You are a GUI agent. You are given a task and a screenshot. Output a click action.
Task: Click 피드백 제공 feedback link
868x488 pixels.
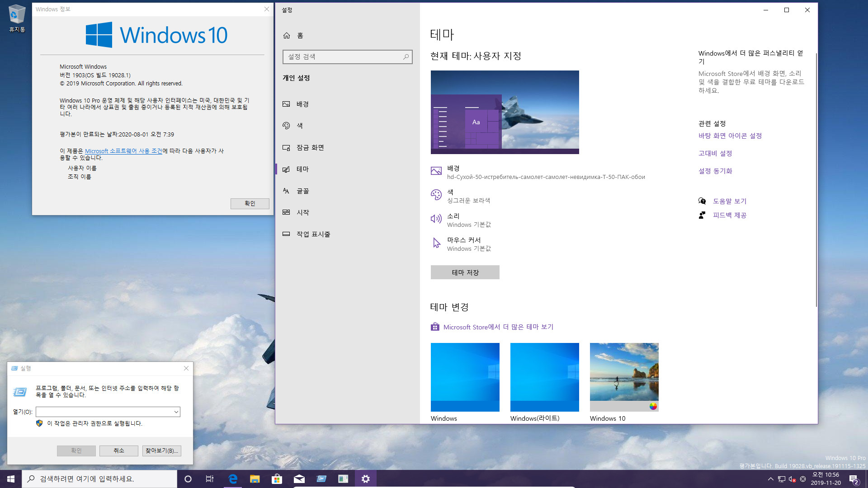click(x=730, y=216)
